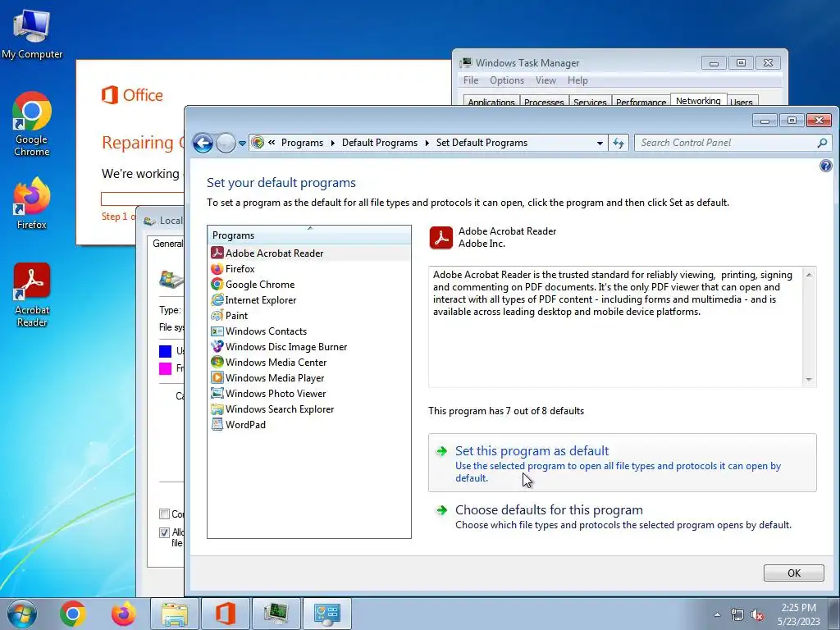Switch to Control Panel taskbar button

click(327, 614)
